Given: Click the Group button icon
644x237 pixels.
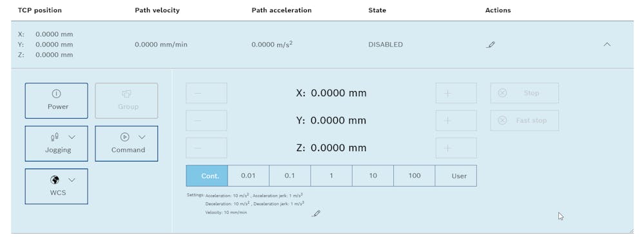Looking at the screenshot, I should (x=126, y=94).
